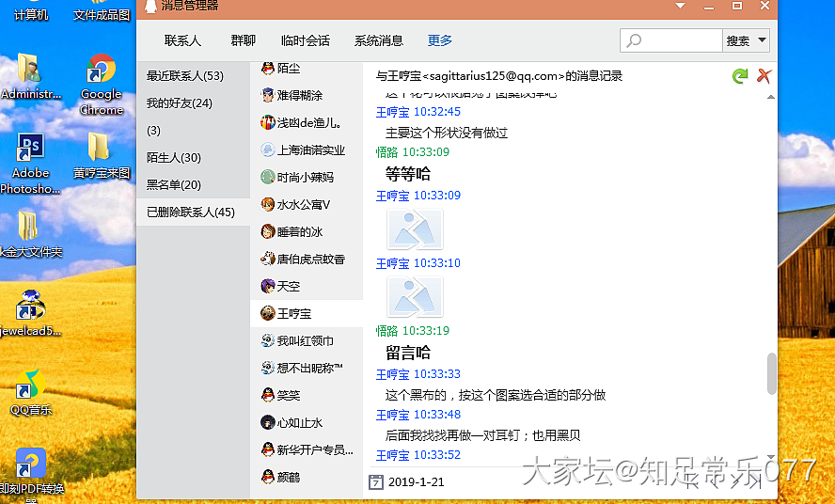This screenshot has height=504, width=835.
Task: Open the window menu dropdown arrow in title bar
Action: point(683,7)
